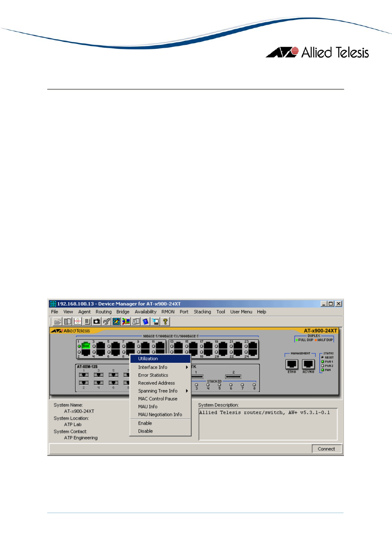Image resolution: width=392 pixels, height=555 pixels.
Task: Click the blue help book toolbar icon
Action: tap(145, 321)
